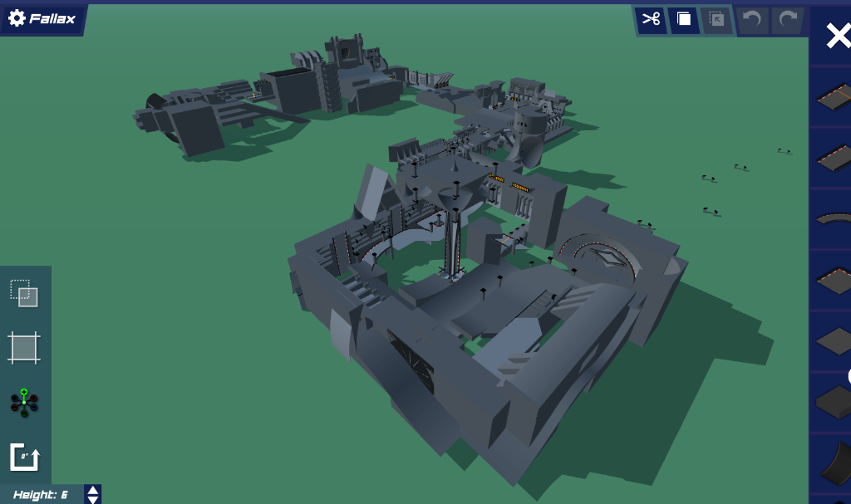Image resolution: width=851 pixels, height=504 pixels.
Task: Click the Height: 6 label
Action: tap(41, 495)
